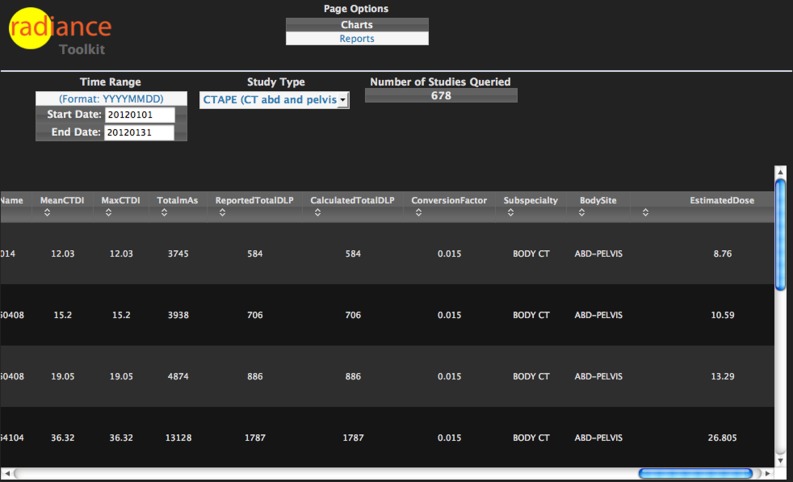The width and height of the screenshot is (793, 482).
Task: Click the End Date input field
Action: point(139,132)
